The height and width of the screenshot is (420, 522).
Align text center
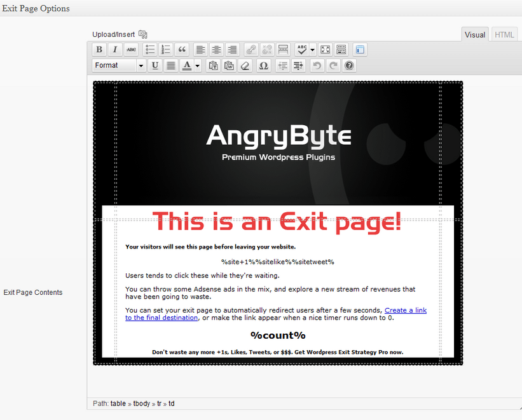point(216,50)
